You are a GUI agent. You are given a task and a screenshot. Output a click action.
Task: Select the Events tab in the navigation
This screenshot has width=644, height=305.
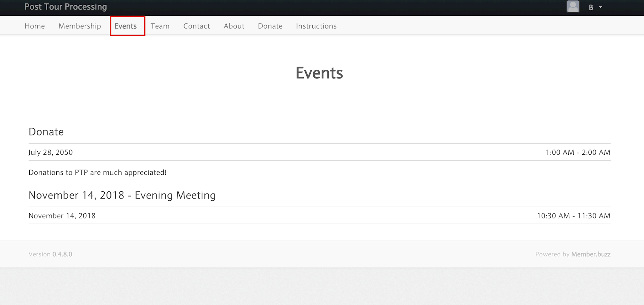pos(126,26)
